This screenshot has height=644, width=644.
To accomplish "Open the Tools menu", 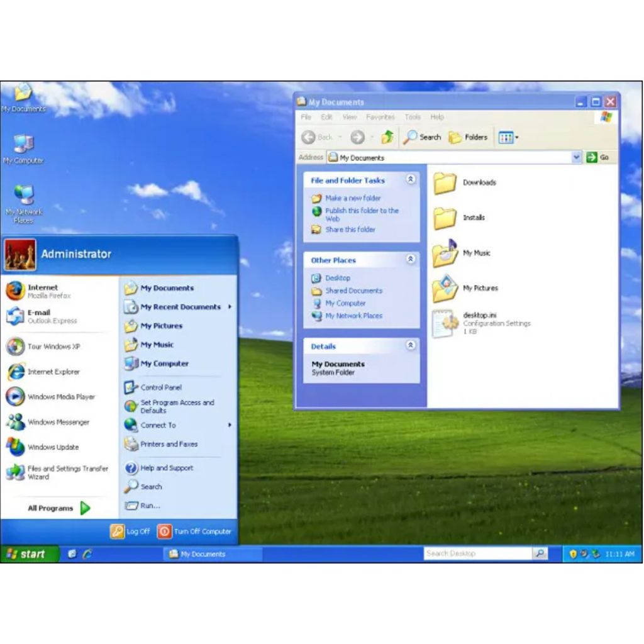I will (x=413, y=117).
